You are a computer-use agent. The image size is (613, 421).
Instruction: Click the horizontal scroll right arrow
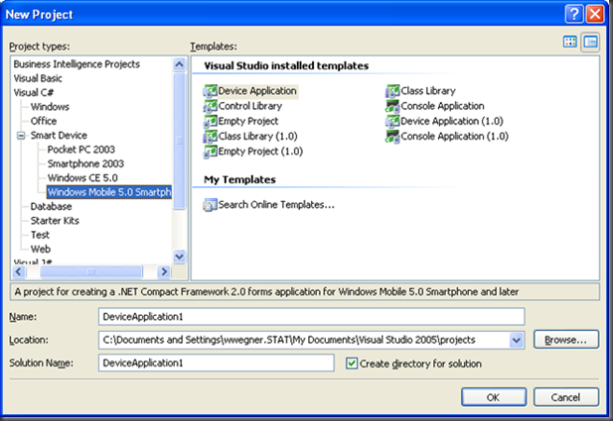164,271
